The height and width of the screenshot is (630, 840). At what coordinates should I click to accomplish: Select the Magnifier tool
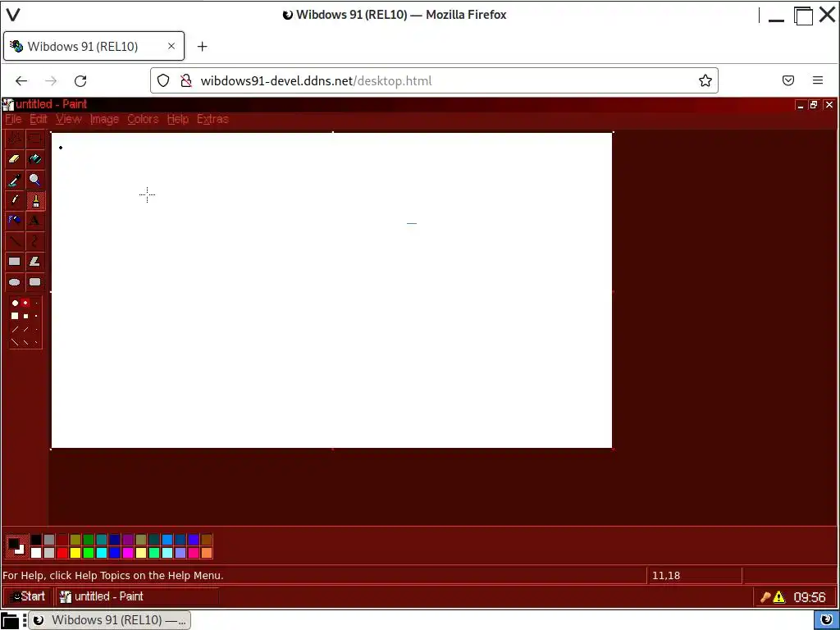34,180
